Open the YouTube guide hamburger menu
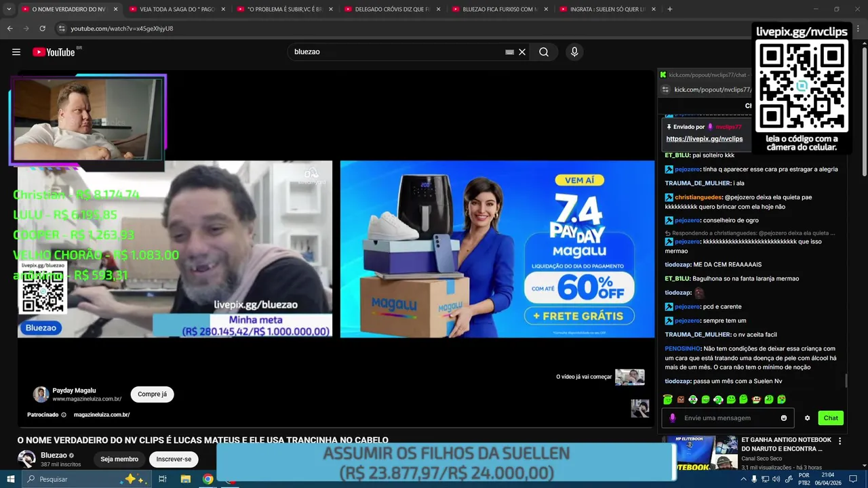The image size is (868, 488). (16, 52)
